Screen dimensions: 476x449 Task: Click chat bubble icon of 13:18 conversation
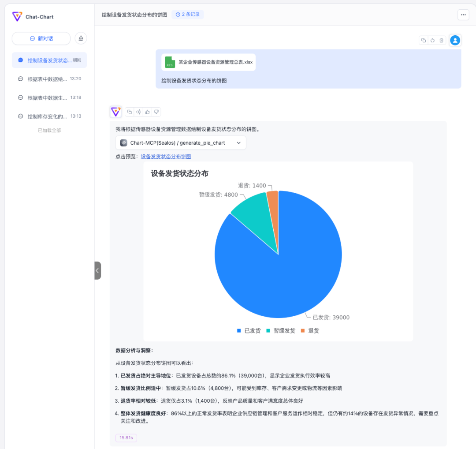pyautogui.click(x=20, y=97)
